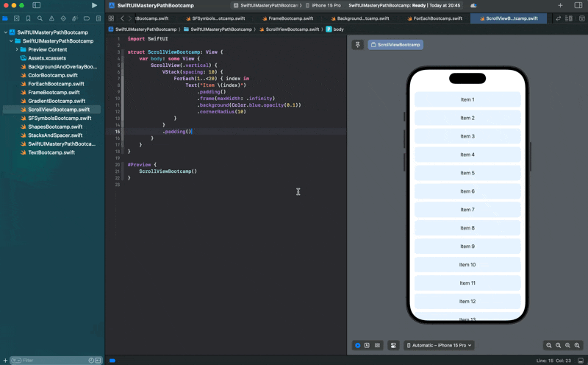Add a new file with plus button
Image resolution: width=588 pixels, height=365 pixels.
point(5,361)
